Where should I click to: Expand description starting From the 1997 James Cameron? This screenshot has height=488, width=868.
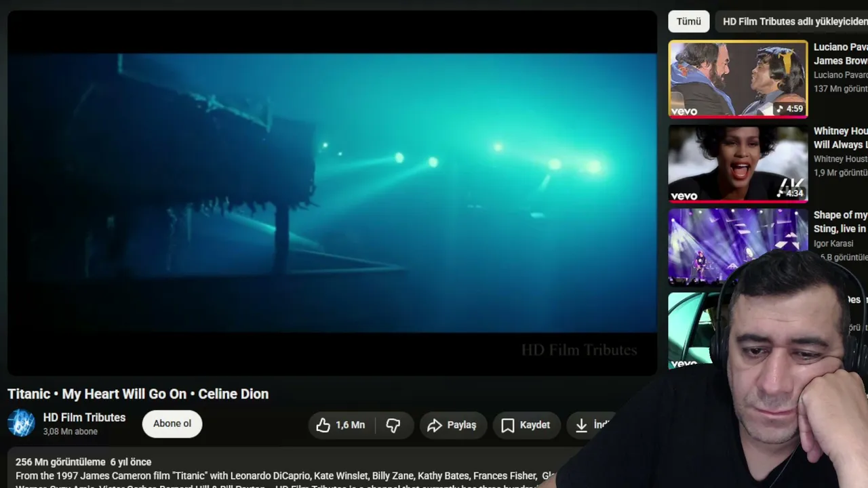(285, 476)
